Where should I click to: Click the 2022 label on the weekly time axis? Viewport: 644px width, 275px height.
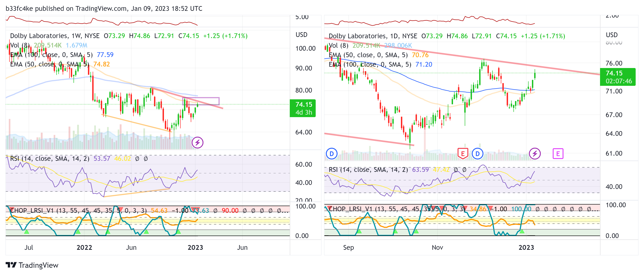[x=84, y=247]
